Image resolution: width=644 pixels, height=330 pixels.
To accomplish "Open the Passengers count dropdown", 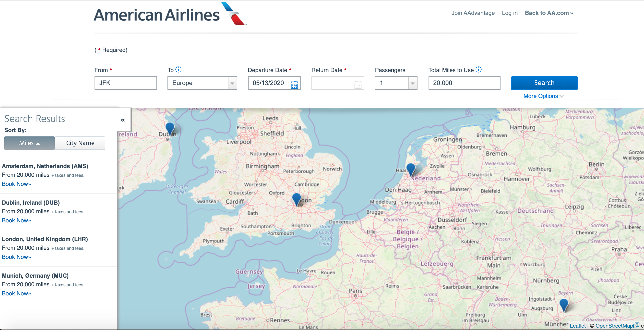I will tap(396, 83).
